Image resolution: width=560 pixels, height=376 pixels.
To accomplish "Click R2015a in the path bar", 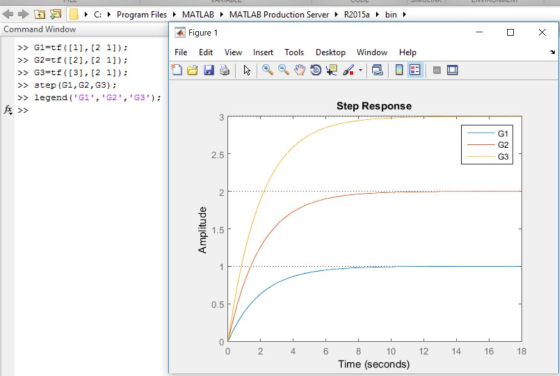I will [x=356, y=15].
